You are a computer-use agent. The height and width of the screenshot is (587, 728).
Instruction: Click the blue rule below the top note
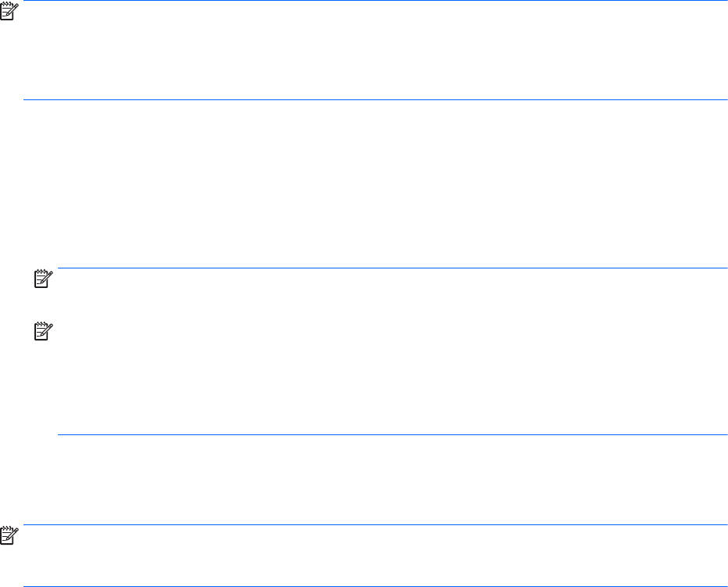coord(376,99)
